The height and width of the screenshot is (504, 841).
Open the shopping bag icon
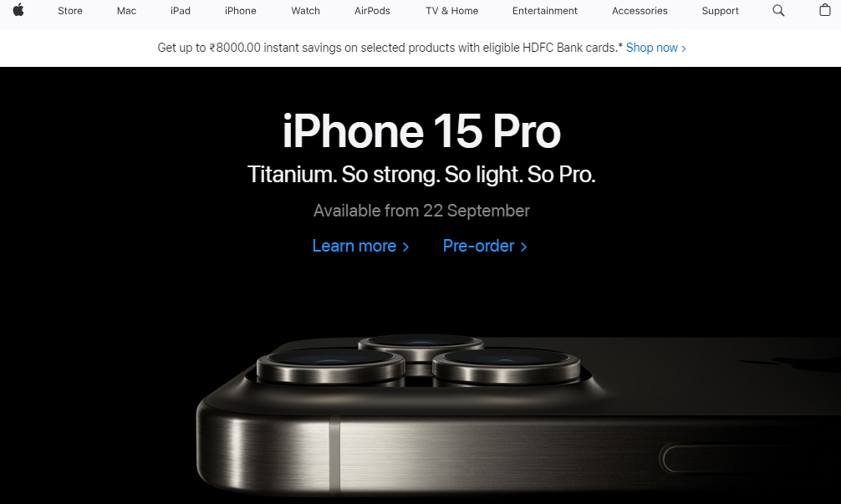coord(825,10)
